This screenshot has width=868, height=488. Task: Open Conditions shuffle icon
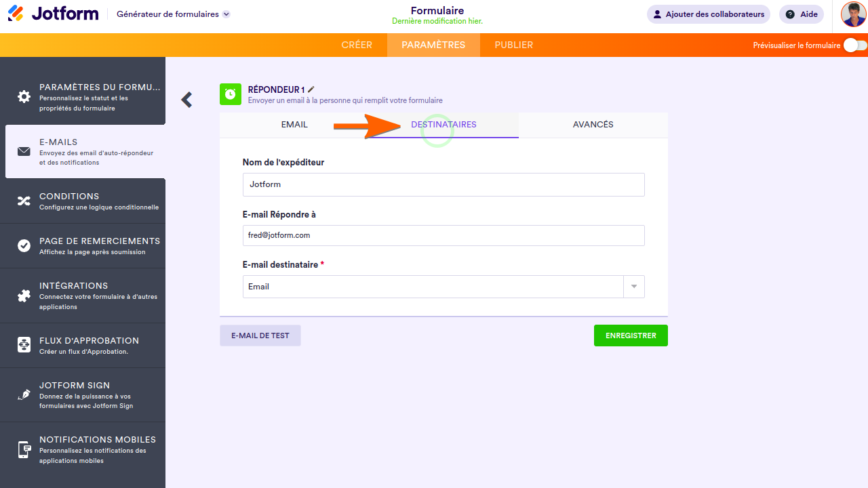(x=24, y=201)
